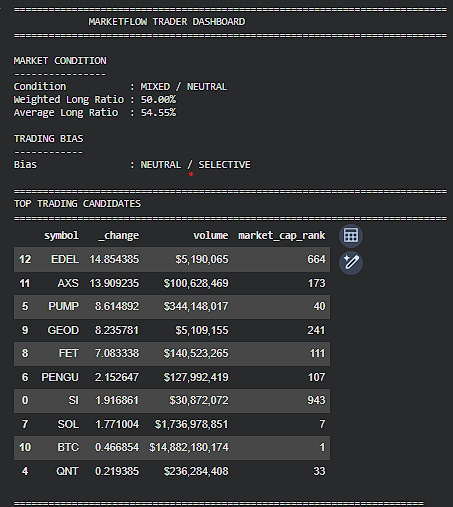Click volume $30,872,072
The image size is (453, 507).
point(199,400)
